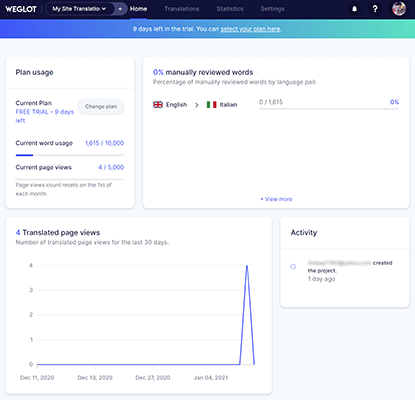
Task: Click the Activity heading
Action: [304, 232]
